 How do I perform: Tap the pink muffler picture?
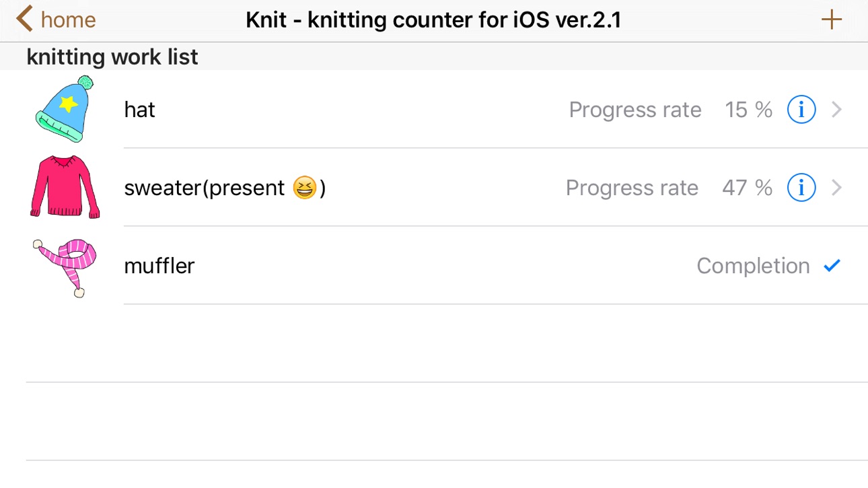tap(65, 267)
